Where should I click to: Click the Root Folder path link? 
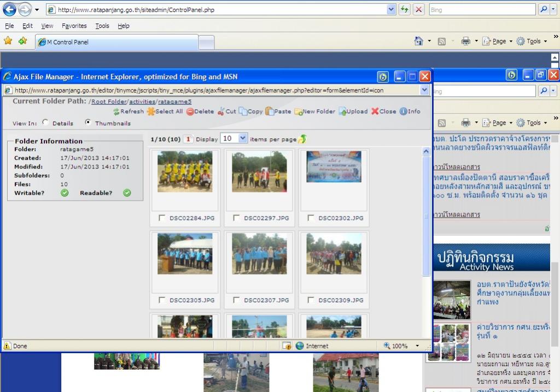[x=109, y=101]
